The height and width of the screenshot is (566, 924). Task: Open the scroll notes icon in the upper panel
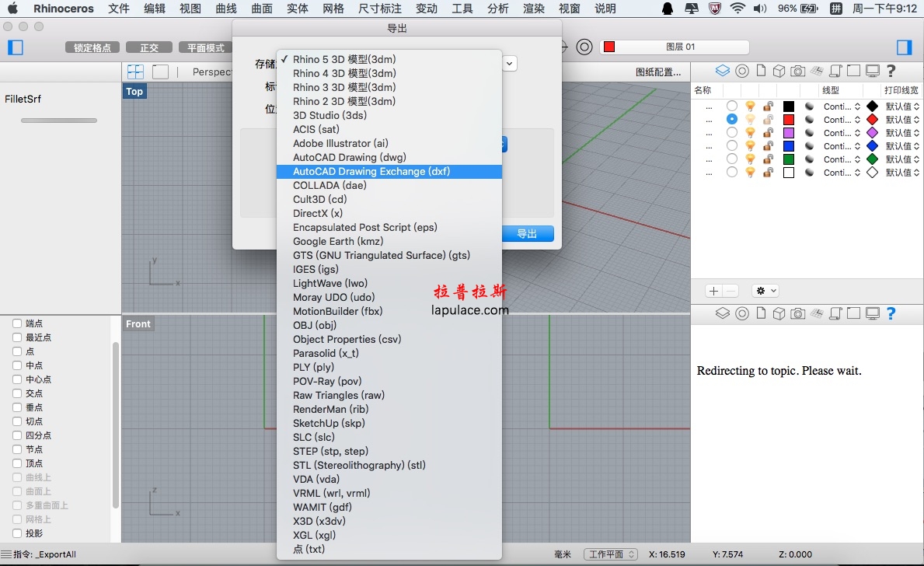point(835,71)
